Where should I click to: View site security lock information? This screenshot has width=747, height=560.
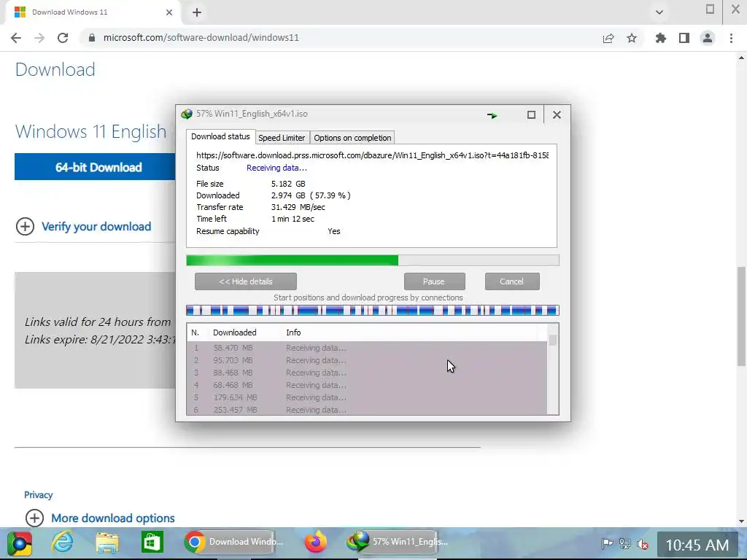click(x=92, y=38)
